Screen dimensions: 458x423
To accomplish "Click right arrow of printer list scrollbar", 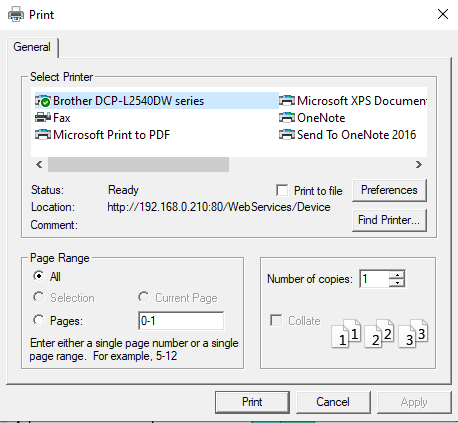I will click(x=419, y=164).
